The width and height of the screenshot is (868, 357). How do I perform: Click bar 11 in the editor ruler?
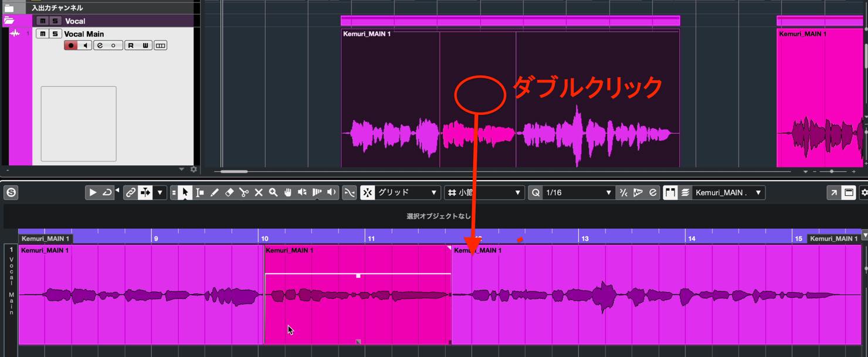pos(371,239)
